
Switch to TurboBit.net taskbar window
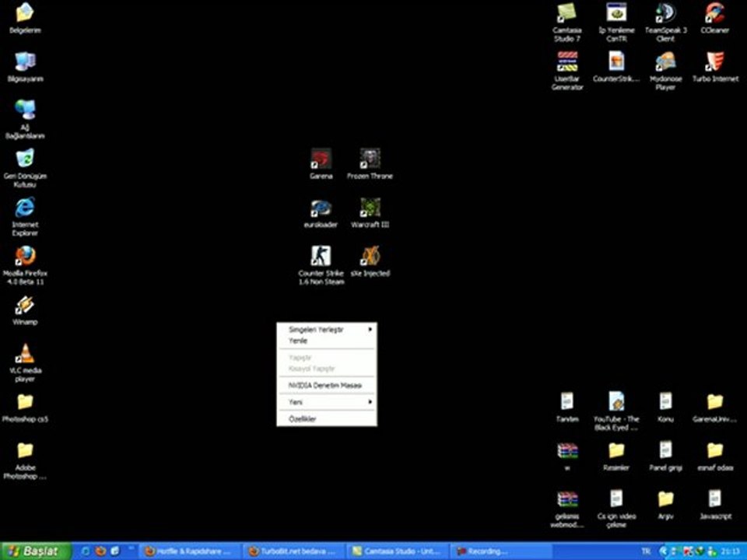click(293, 551)
